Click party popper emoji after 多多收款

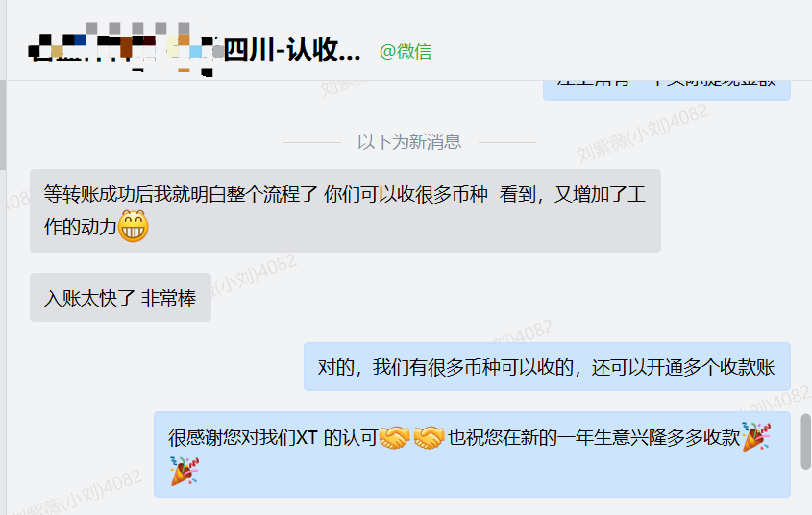tap(756, 437)
